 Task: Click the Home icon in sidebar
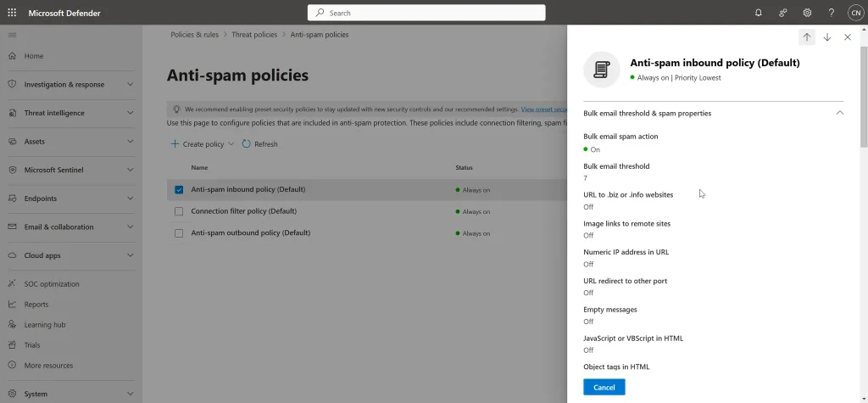click(x=12, y=56)
